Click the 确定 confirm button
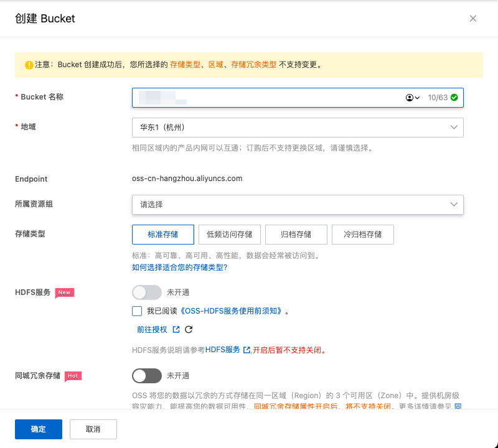The height and width of the screenshot is (448, 498). (x=39, y=429)
